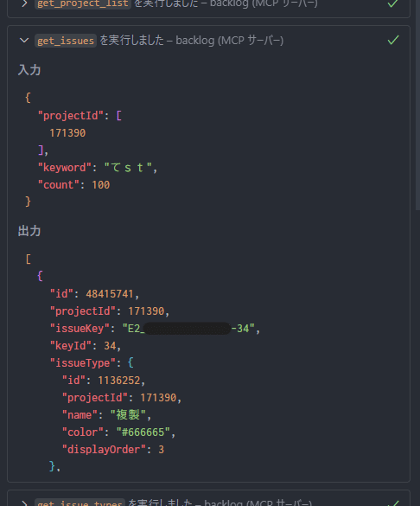The image size is (420, 506).
Task: Click the 出力 section heading
Action: 29,231
